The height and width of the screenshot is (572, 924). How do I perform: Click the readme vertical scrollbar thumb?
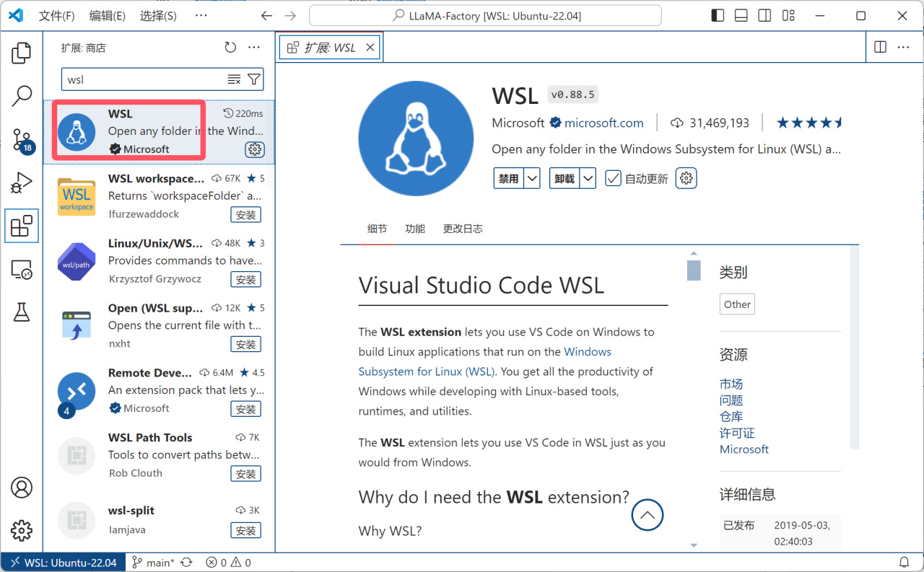(x=694, y=270)
